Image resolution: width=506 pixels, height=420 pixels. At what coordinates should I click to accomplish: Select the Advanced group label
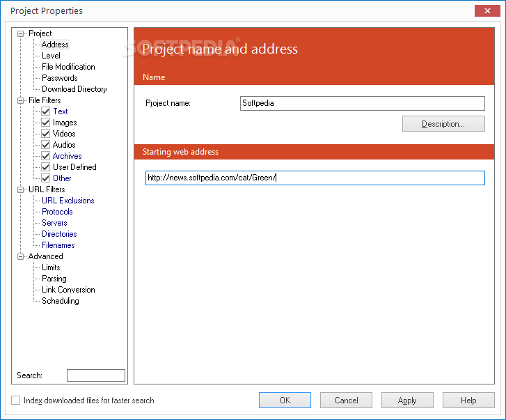[x=45, y=256]
